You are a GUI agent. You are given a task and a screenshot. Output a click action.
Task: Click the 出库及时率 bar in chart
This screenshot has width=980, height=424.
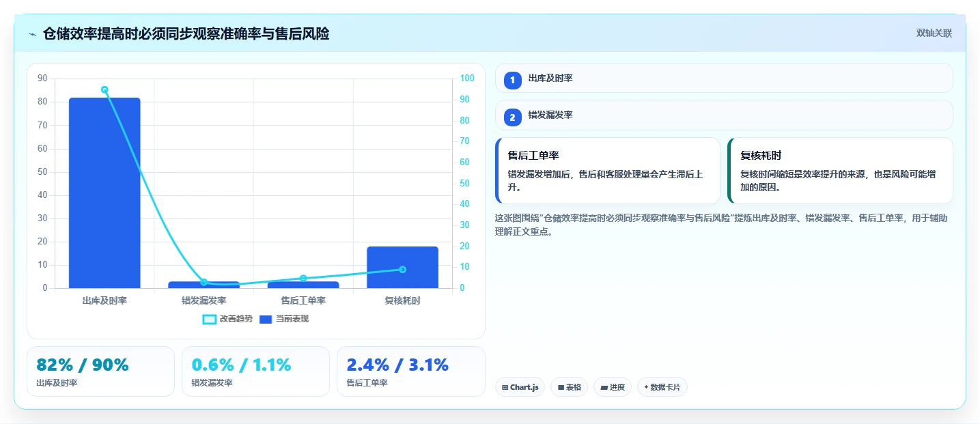coord(104,193)
